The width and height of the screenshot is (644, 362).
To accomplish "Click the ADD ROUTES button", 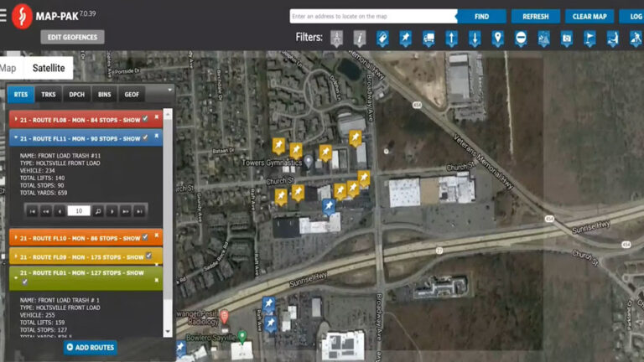I will coord(91,347).
